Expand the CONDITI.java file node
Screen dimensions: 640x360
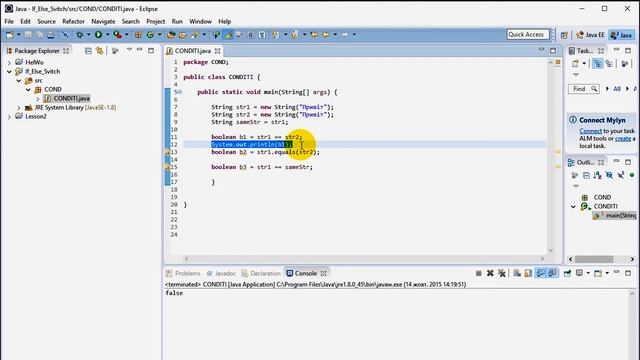pyautogui.click(x=38, y=98)
